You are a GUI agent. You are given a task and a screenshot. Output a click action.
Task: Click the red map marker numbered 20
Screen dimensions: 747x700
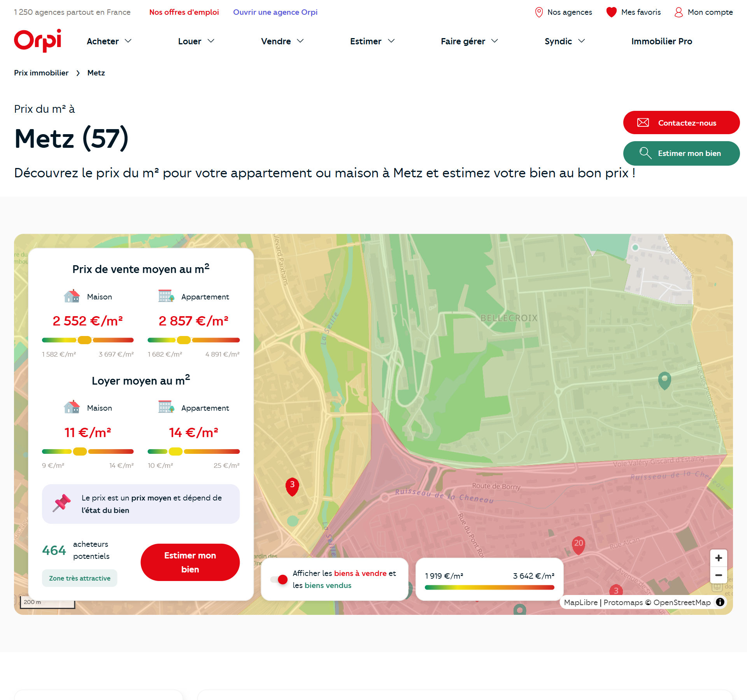click(x=579, y=544)
